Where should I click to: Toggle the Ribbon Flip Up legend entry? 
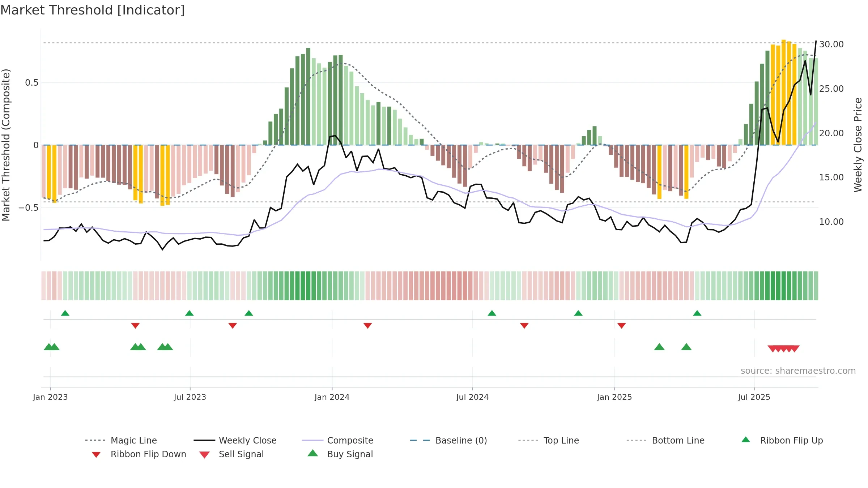click(x=782, y=440)
